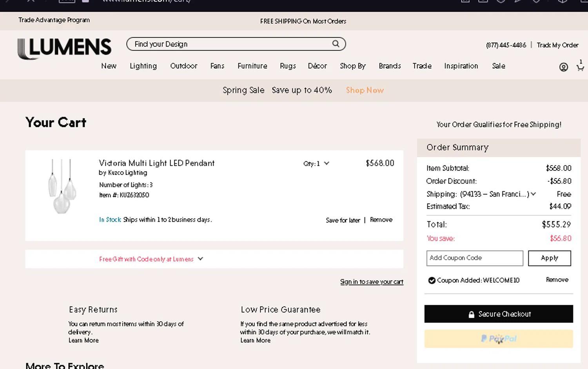Click the Find your Design search field
The image size is (588, 369).
point(236,44)
